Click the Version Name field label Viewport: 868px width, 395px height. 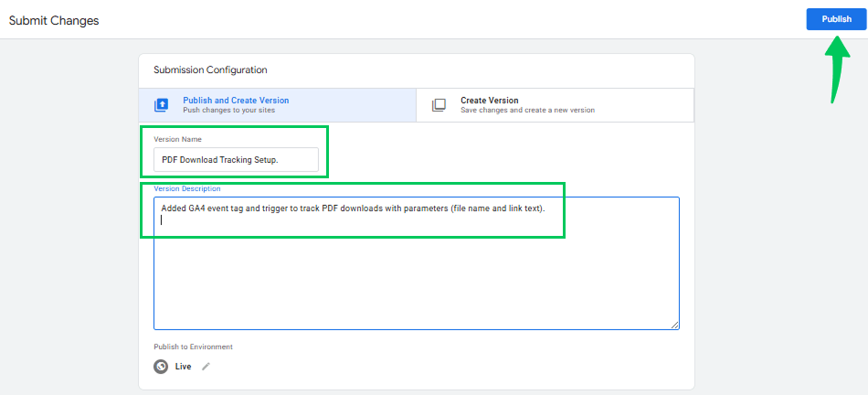[x=177, y=140]
